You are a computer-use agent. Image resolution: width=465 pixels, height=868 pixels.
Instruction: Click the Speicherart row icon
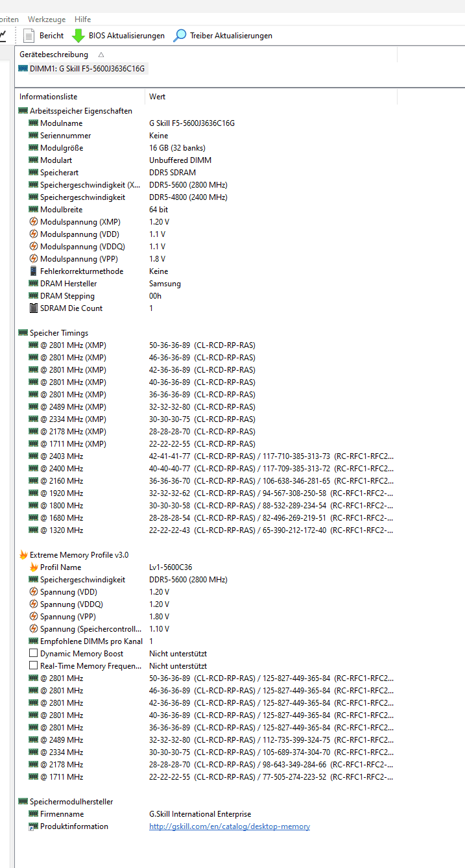tap(34, 173)
